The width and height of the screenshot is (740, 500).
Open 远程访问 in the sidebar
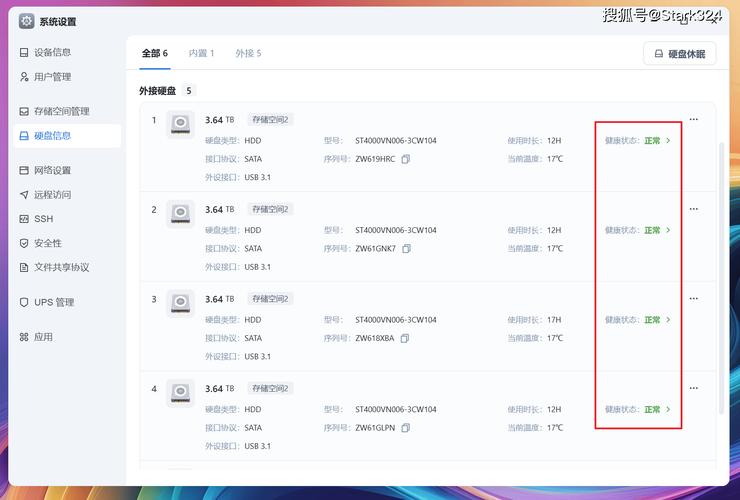click(x=45, y=195)
